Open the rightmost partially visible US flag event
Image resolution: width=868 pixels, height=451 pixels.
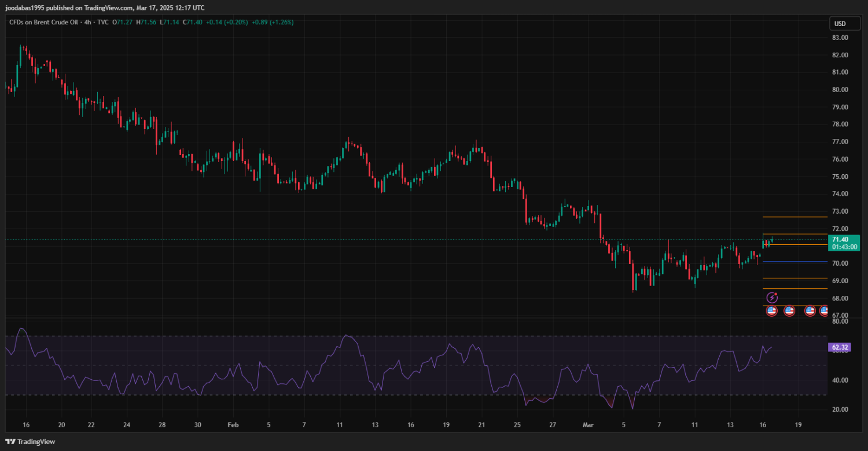(x=824, y=311)
